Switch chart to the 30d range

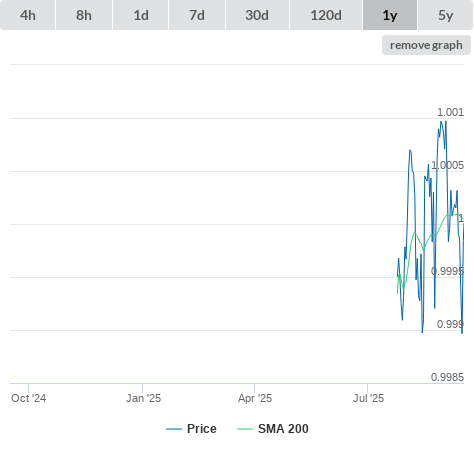(257, 15)
